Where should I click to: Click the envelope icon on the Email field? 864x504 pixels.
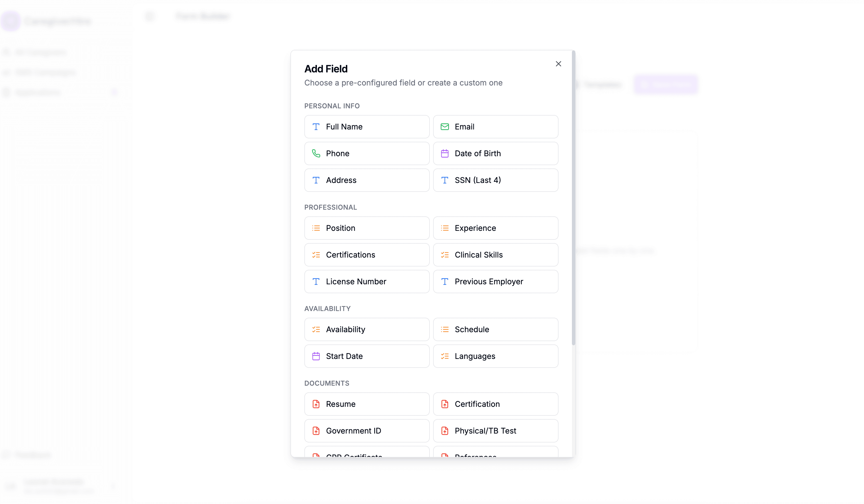444,126
